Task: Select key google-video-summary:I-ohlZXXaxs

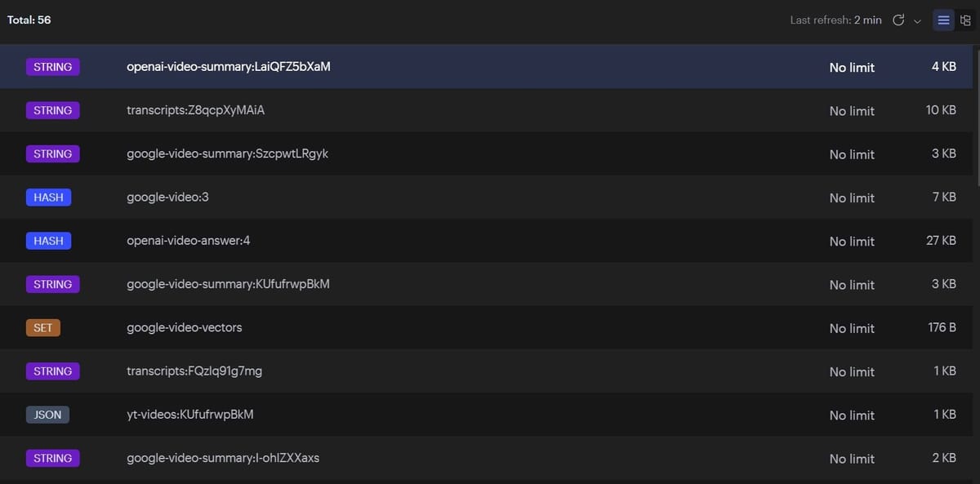Action: [x=223, y=458]
